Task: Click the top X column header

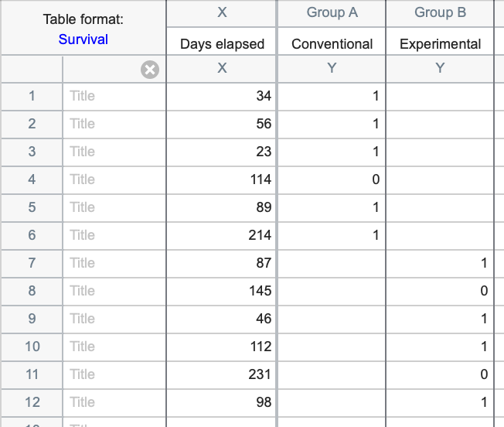Action: (x=222, y=12)
